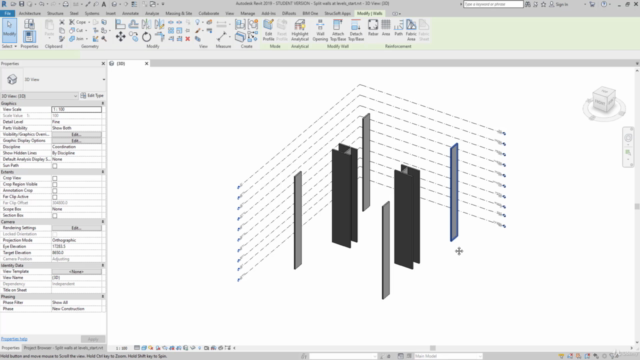640x360 pixels.
Task: Click the Join geometry tool
Action: (x=76, y=39)
